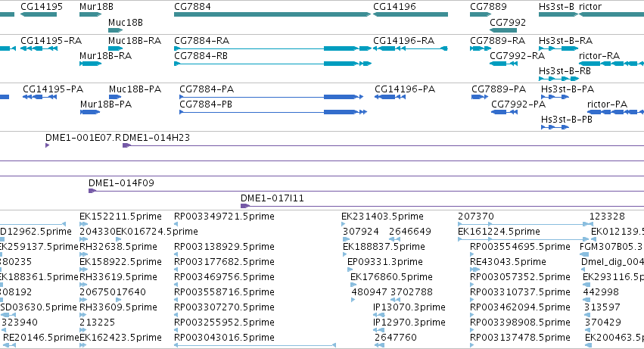Select the RH32638.5prime EST label
Screen dimensions: 644x349
pos(118,247)
